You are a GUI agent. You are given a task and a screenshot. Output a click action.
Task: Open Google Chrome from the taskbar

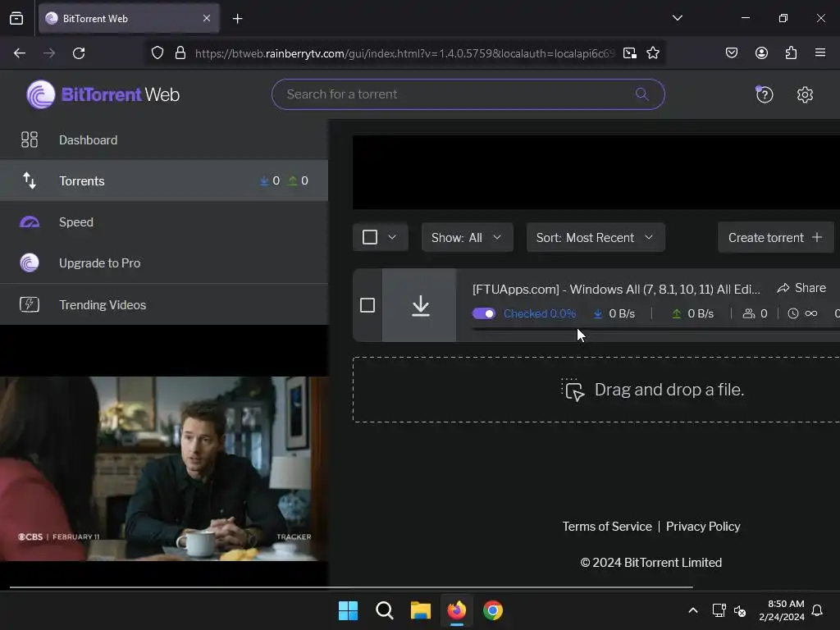point(493,610)
